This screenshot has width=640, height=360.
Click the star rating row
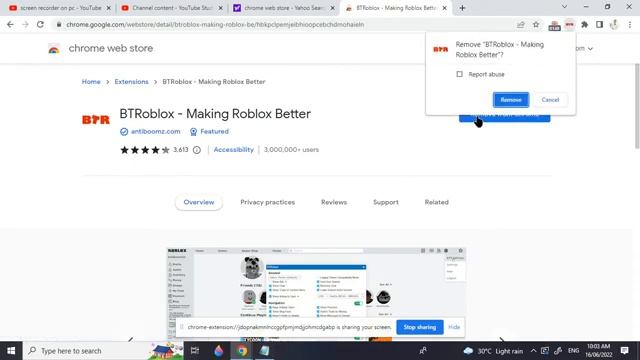coord(144,150)
